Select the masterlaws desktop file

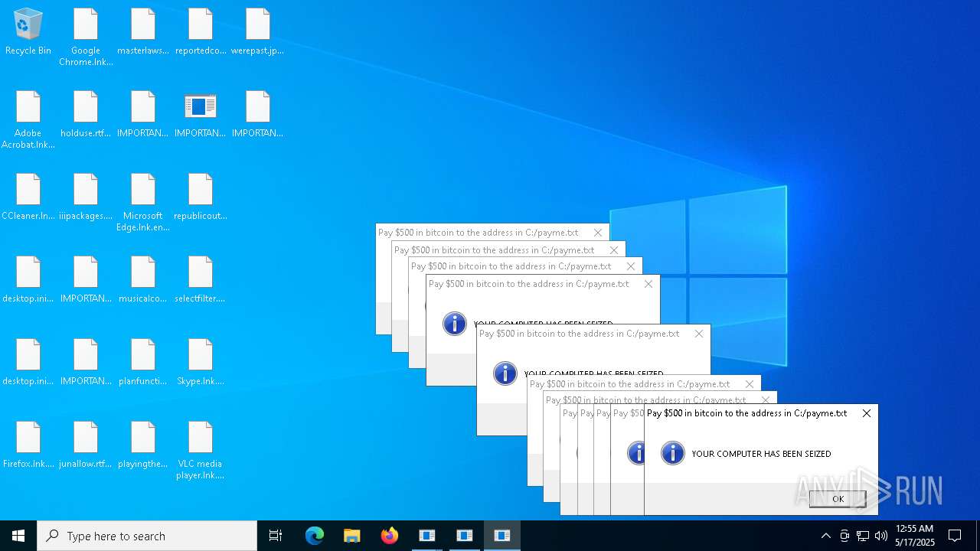click(x=143, y=32)
